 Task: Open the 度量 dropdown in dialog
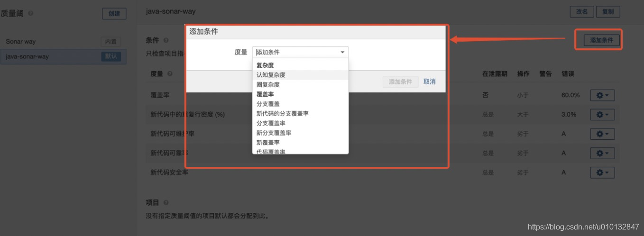(300, 52)
